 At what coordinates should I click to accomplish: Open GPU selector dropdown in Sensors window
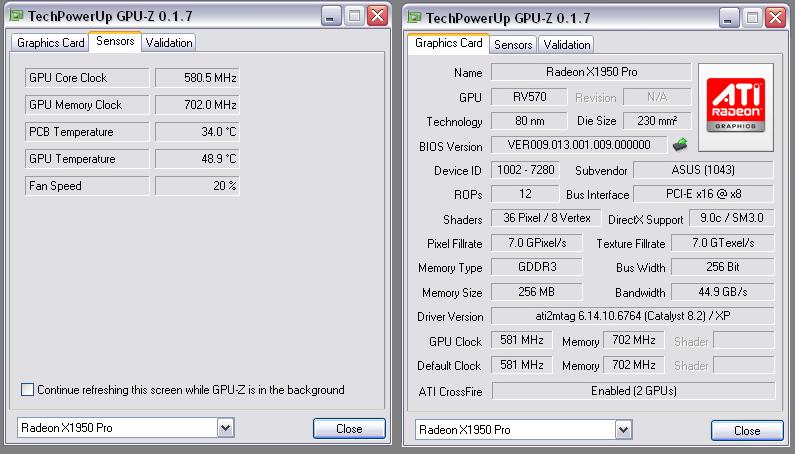pyautogui.click(x=226, y=428)
